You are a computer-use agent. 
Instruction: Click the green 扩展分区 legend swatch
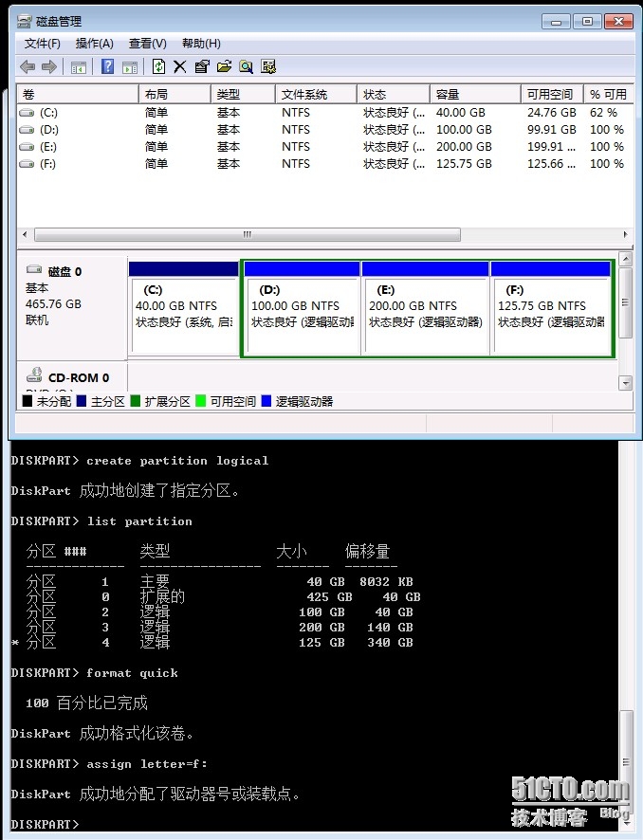[x=136, y=401]
